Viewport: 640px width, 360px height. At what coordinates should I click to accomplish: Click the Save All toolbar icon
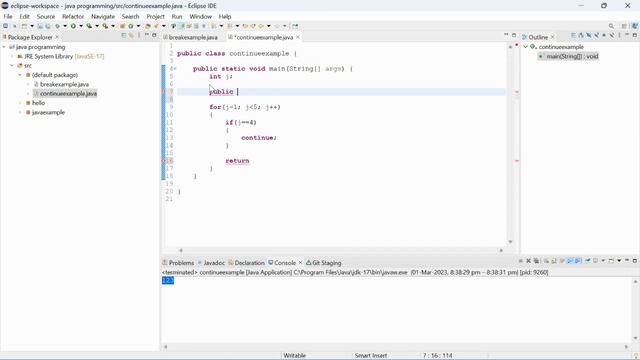tap(48, 26)
